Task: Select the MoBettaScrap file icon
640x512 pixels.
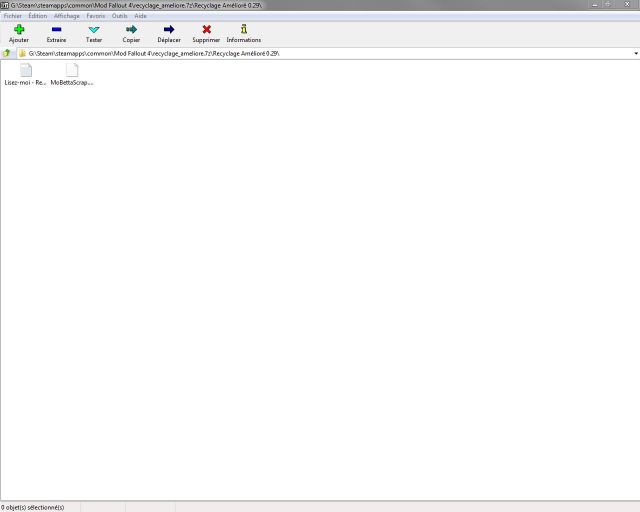Action: tap(72, 70)
